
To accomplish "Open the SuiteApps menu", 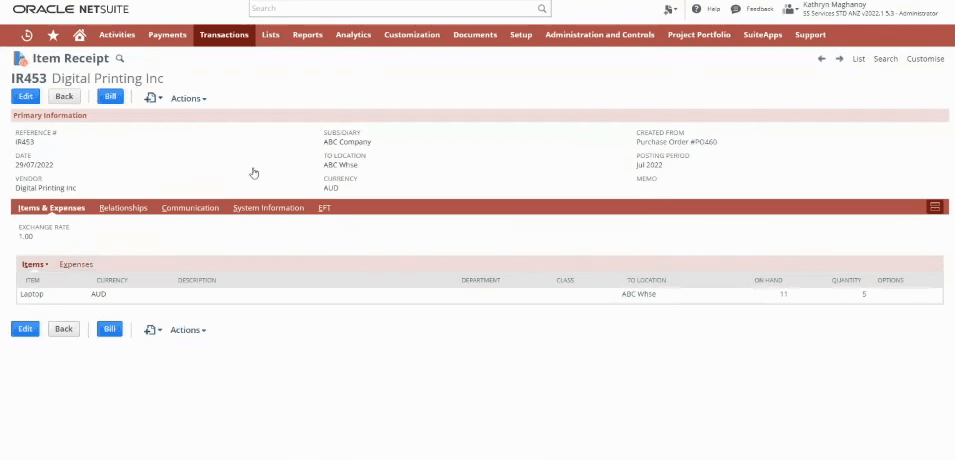I will pyautogui.click(x=763, y=35).
